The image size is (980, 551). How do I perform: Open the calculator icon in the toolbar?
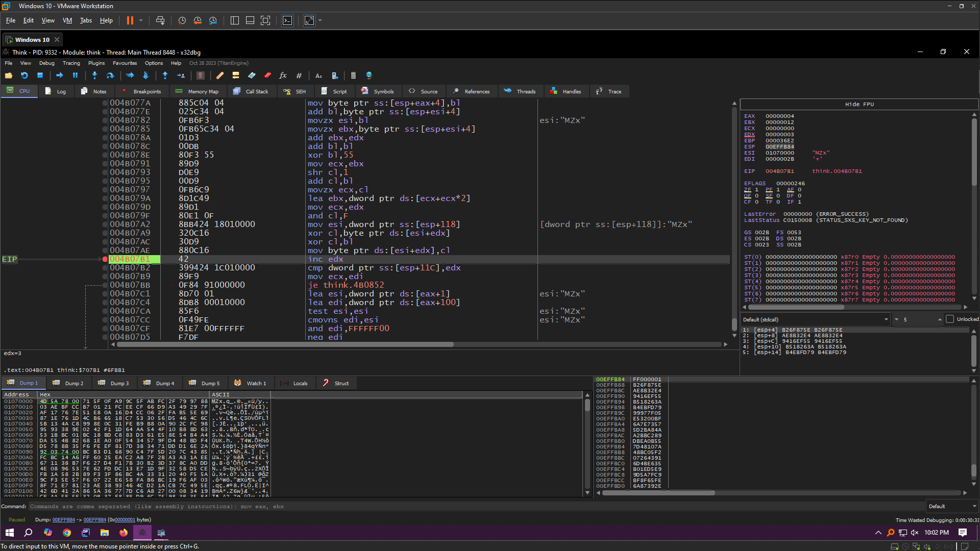(353, 76)
